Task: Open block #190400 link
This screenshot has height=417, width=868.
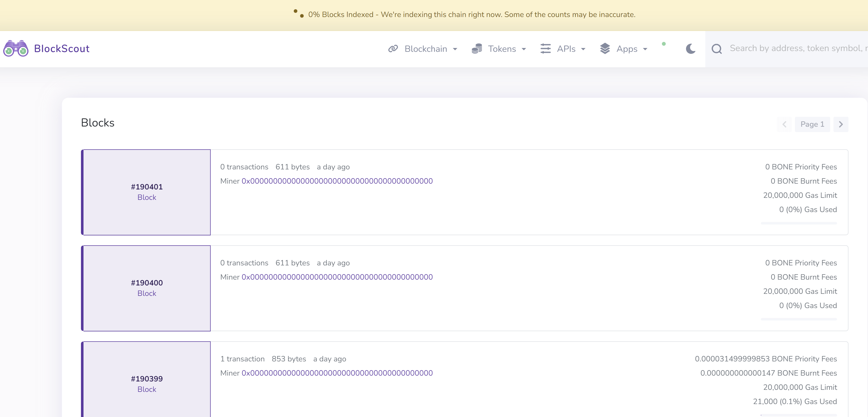Action: (147, 283)
